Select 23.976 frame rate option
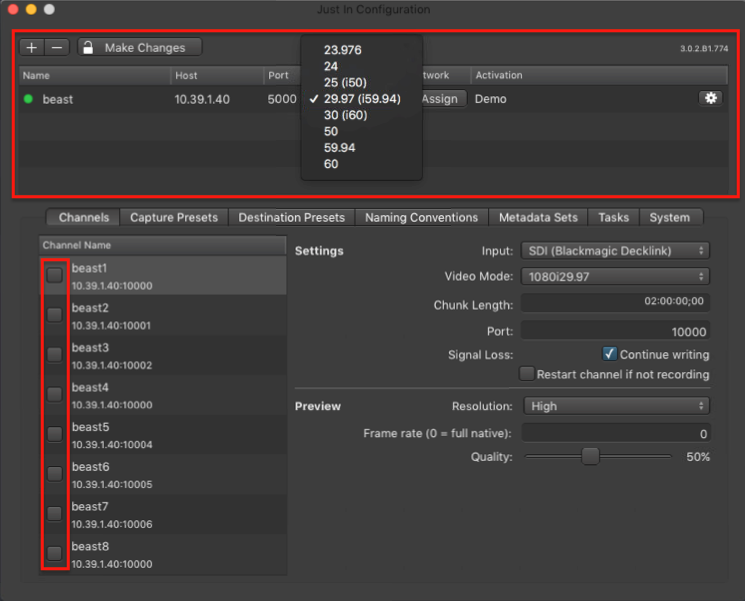745x601 pixels. point(343,50)
